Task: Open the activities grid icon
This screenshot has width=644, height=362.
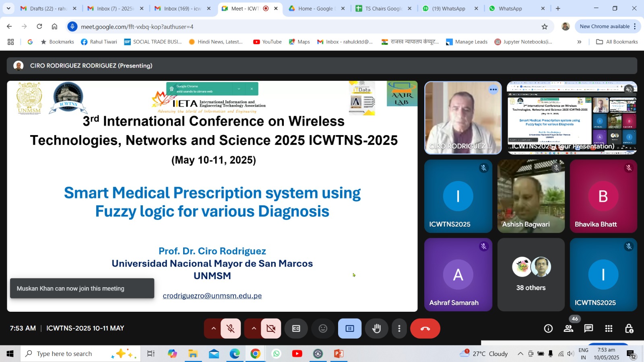Action: (x=609, y=329)
